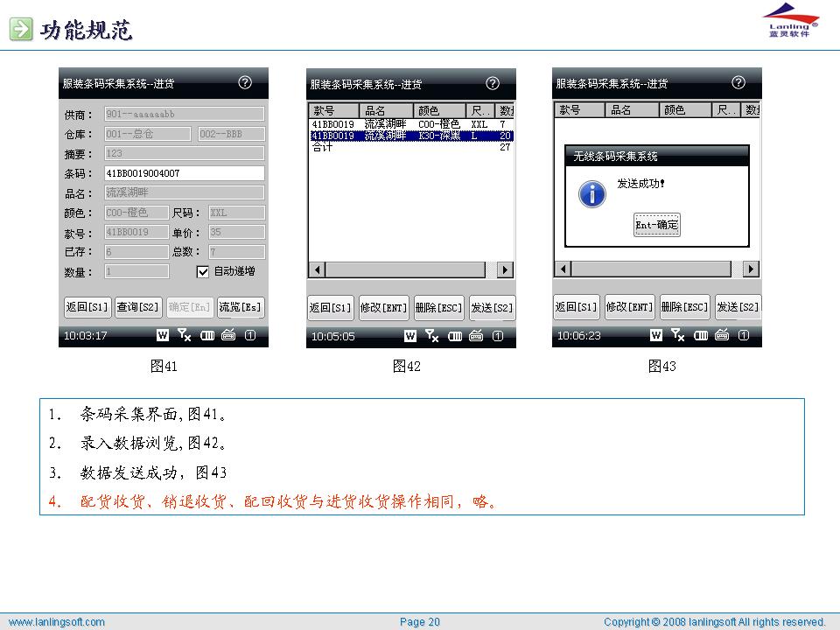Click the 条码 input field
This screenshot has height=630, width=840.
point(184,173)
